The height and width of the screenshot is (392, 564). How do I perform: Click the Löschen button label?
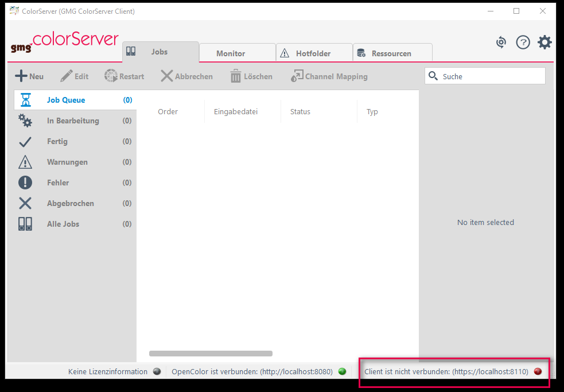click(x=258, y=76)
